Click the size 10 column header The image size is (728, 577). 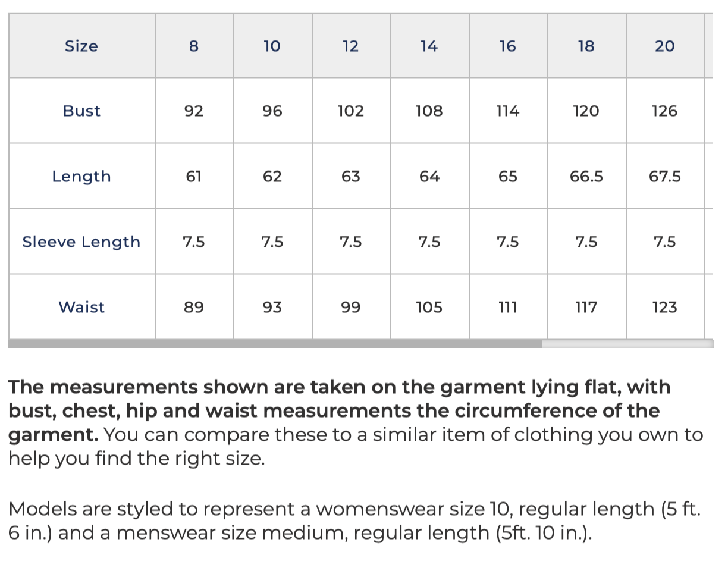tap(273, 46)
